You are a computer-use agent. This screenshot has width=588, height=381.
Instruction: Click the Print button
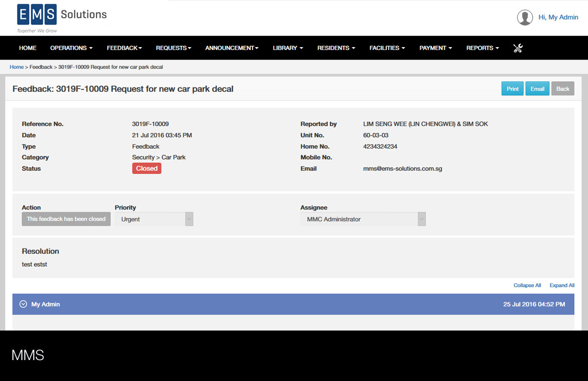coord(512,89)
